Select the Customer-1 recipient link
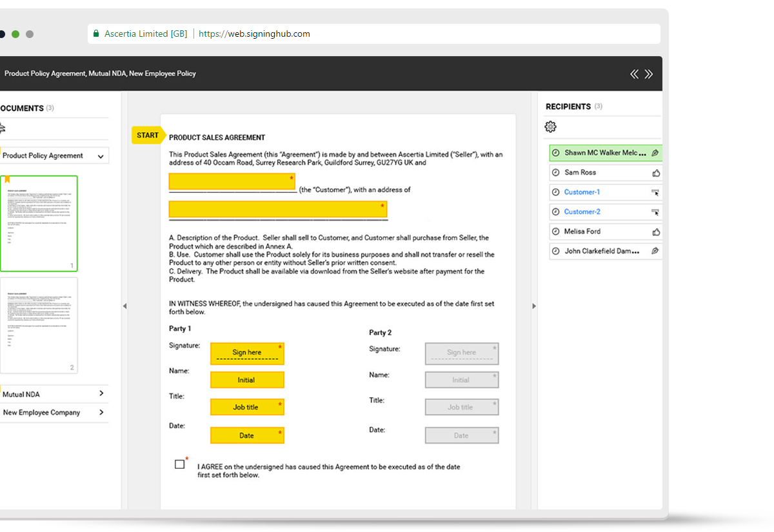 pos(582,192)
